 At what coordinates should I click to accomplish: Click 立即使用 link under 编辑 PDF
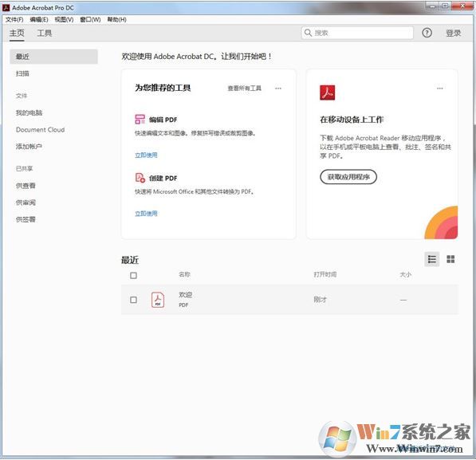(146, 155)
